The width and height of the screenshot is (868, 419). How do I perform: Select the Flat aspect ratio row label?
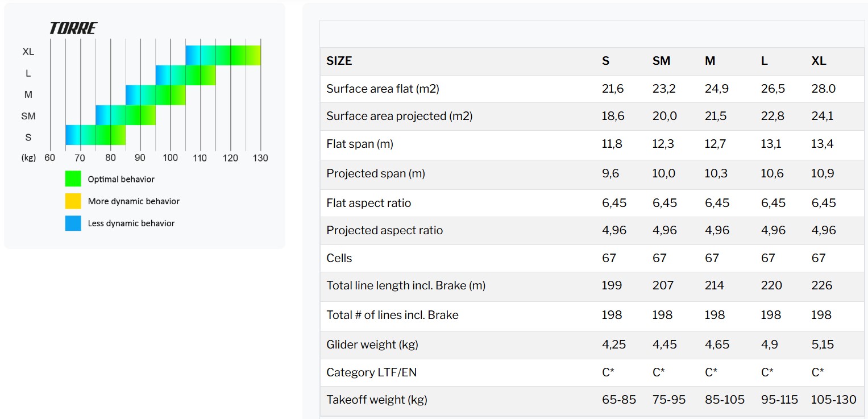368,203
